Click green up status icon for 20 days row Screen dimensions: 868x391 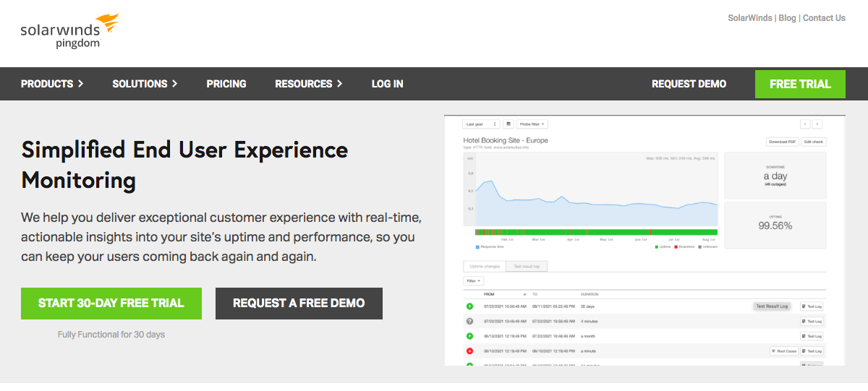[x=469, y=306]
